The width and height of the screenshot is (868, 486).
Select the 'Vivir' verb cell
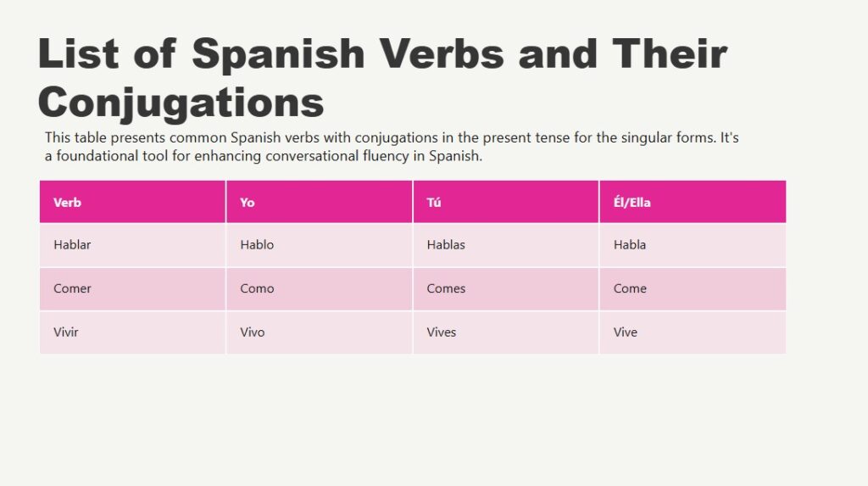coord(132,332)
